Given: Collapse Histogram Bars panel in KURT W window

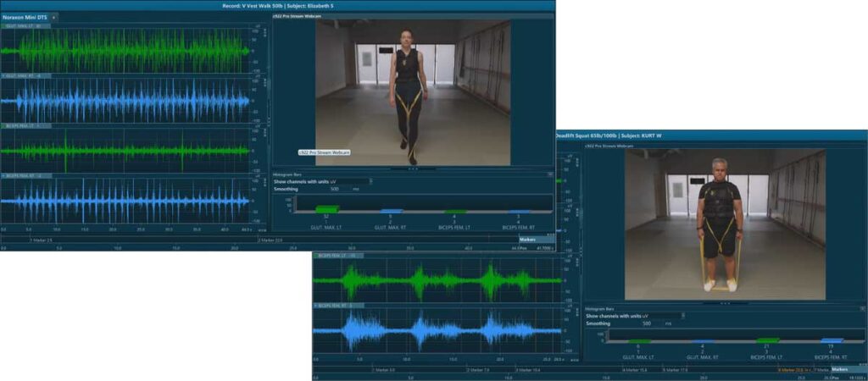Looking at the screenshot, I should [x=862, y=308].
